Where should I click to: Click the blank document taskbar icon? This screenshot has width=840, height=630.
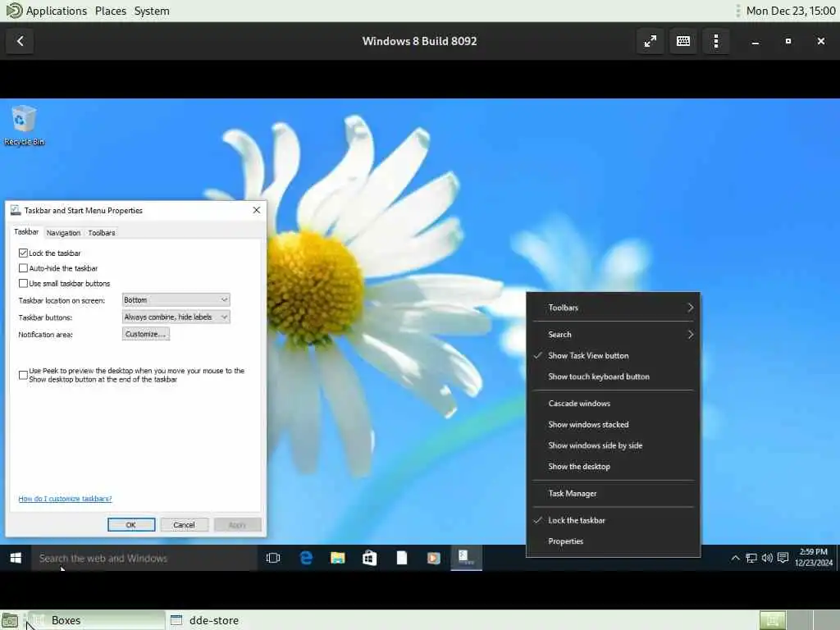(x=402, y=558)
